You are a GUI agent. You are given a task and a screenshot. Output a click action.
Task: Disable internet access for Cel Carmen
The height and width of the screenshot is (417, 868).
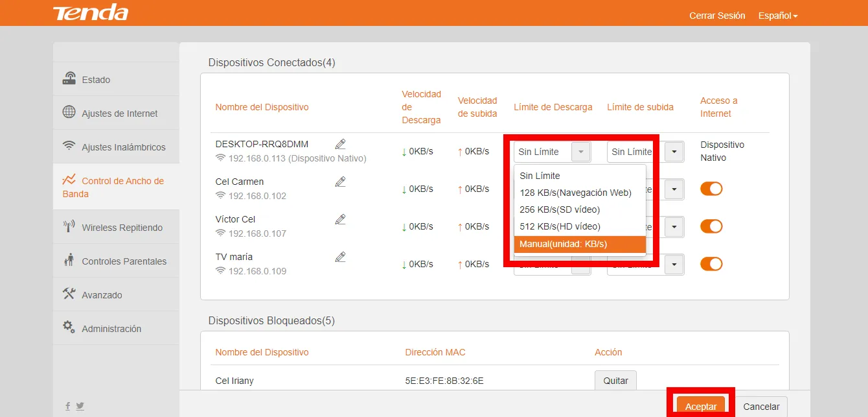[x=711, y=189]
